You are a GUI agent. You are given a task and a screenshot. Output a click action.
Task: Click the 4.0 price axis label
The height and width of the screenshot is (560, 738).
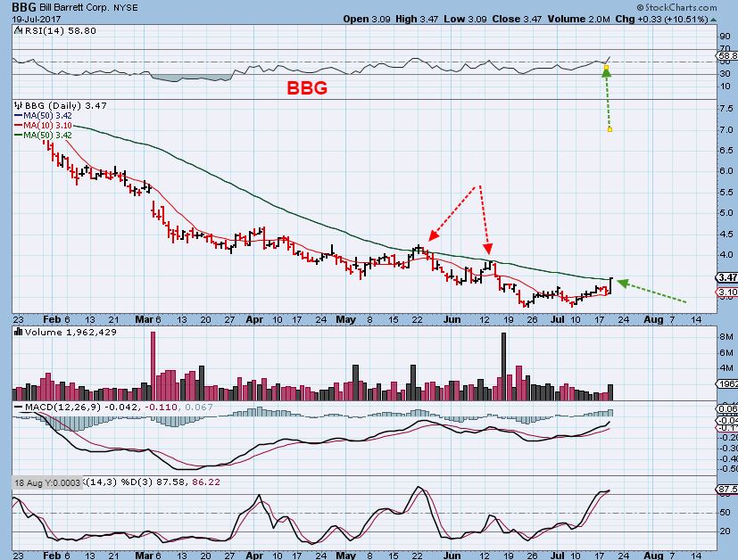click(x=726, y=254)
